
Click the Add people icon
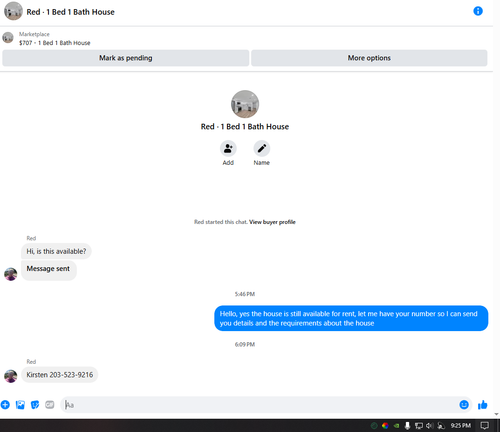coord(228,148)
